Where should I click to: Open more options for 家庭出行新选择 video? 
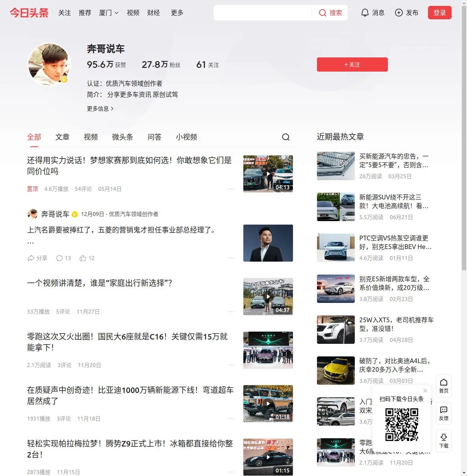click(x=231, y=312)
